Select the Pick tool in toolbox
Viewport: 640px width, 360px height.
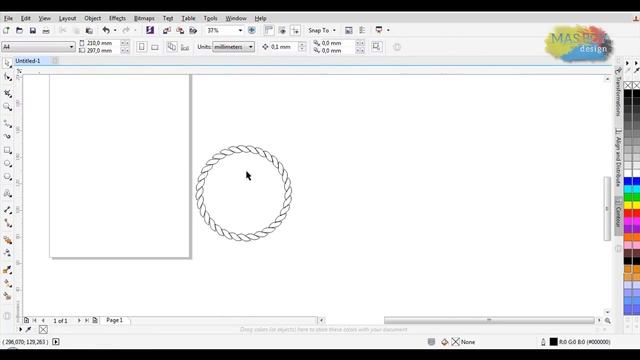coord(7,63)
